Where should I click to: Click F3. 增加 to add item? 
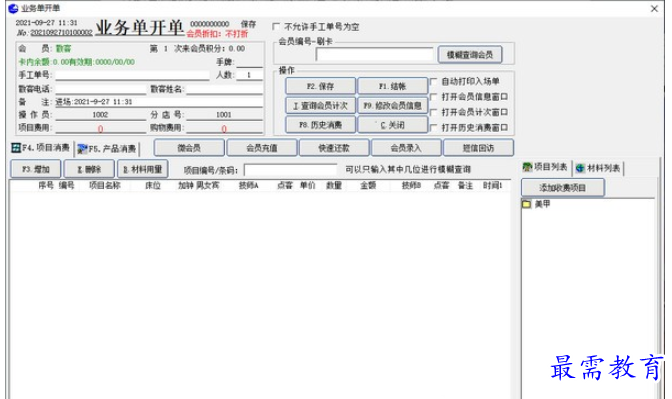[36, 169]
